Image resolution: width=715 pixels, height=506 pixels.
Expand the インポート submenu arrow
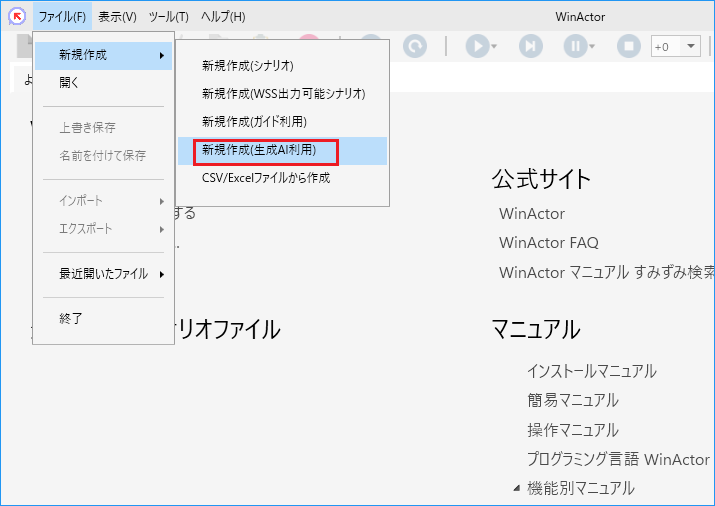pos(162,201)
